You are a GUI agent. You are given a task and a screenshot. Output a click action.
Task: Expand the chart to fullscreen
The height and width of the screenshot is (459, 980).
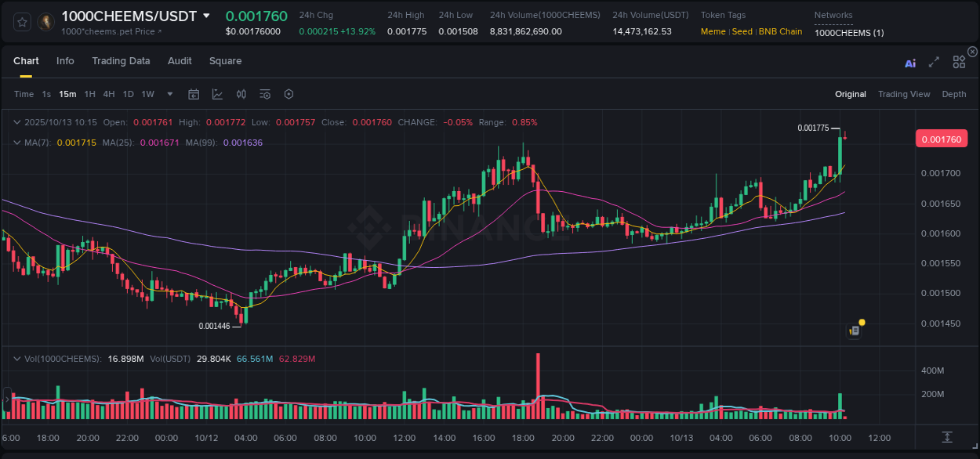934,63
